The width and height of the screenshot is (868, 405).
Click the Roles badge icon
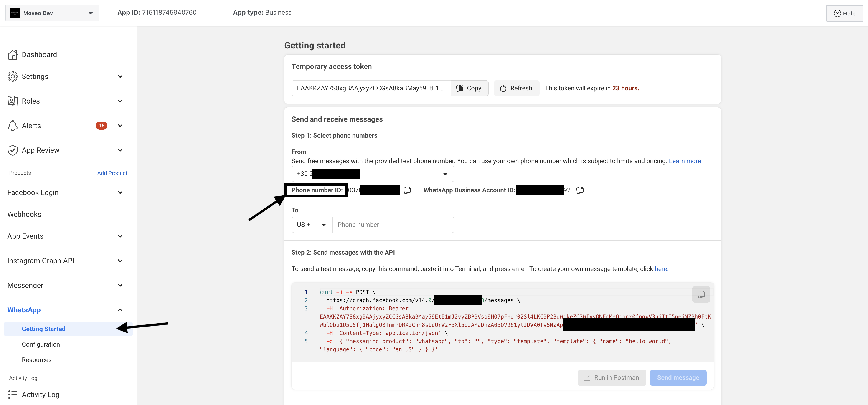(13, 101)
